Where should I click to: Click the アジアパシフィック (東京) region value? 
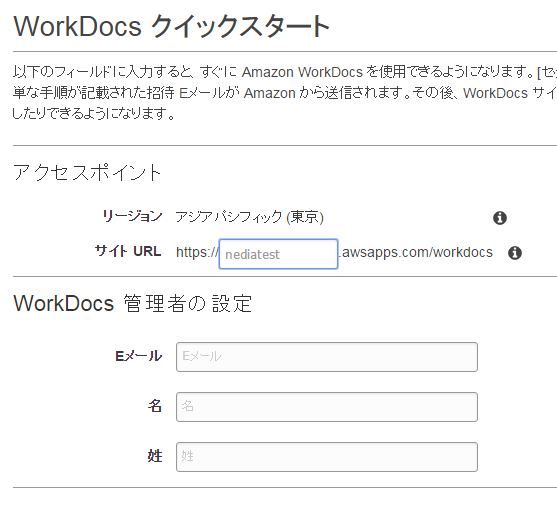pyautogui.click(x=249, y=217)
